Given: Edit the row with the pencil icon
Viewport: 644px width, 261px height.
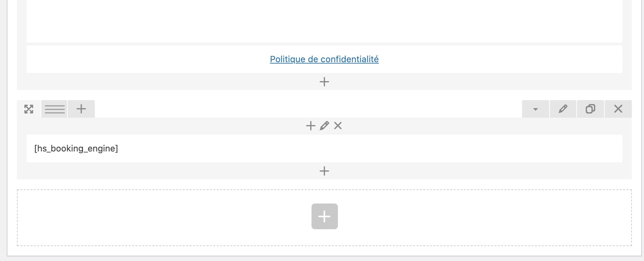Looking at the screenshot, I should [x=562, y=109].
